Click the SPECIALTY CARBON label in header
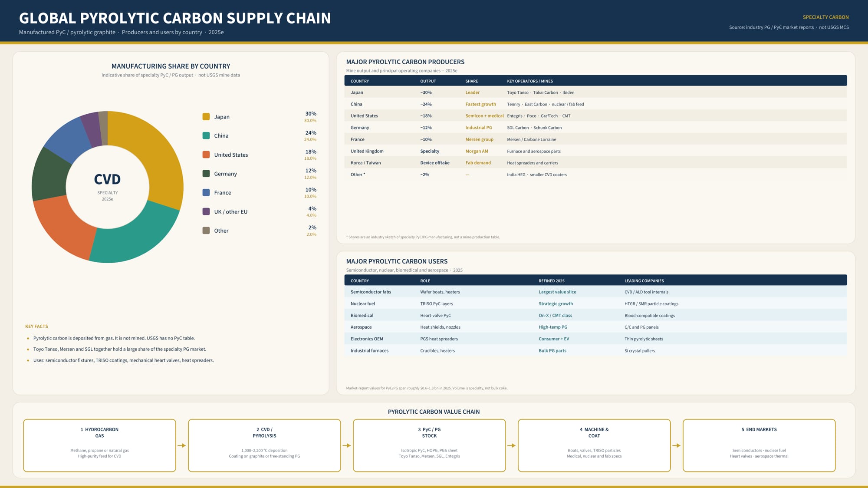This screenshot has height=488, width=868. tap(825, 17)
